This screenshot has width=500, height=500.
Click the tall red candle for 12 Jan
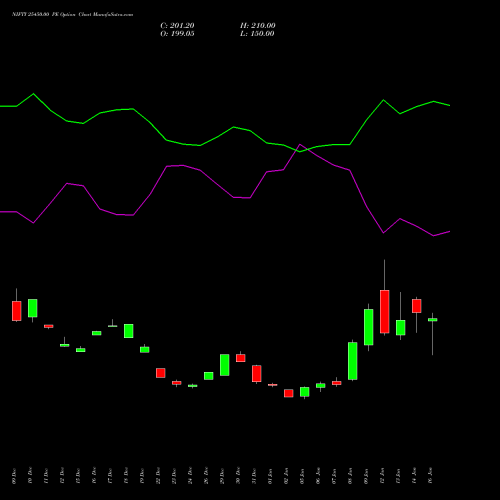tap(384, 311)
